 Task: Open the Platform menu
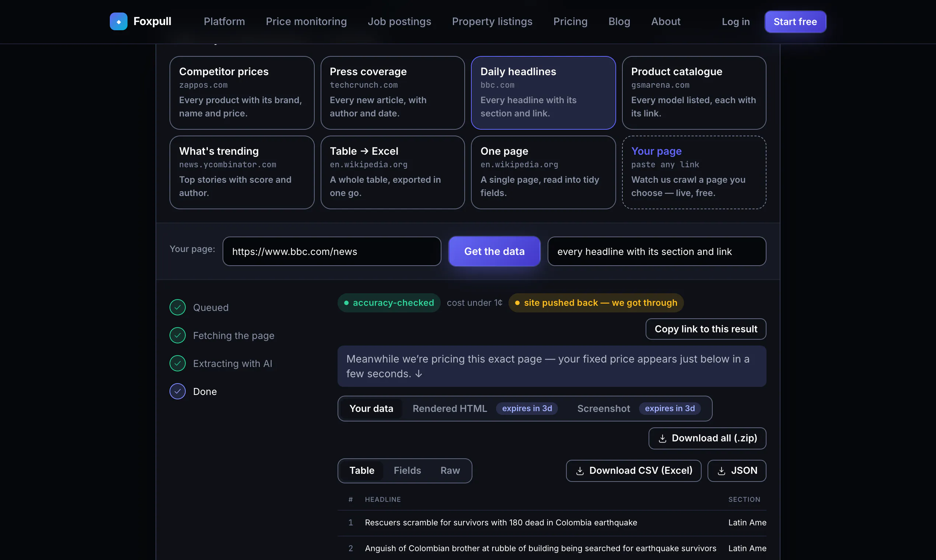[224, 21]
